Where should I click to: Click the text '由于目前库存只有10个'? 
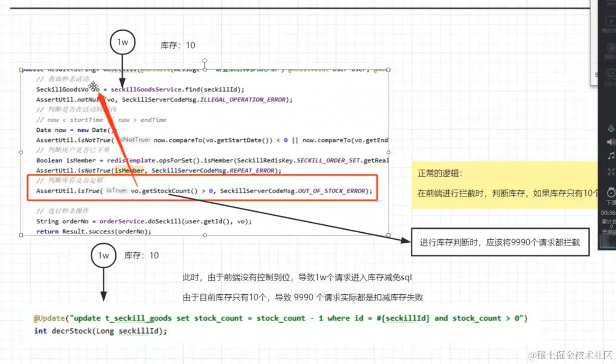[x=225, y=298]
